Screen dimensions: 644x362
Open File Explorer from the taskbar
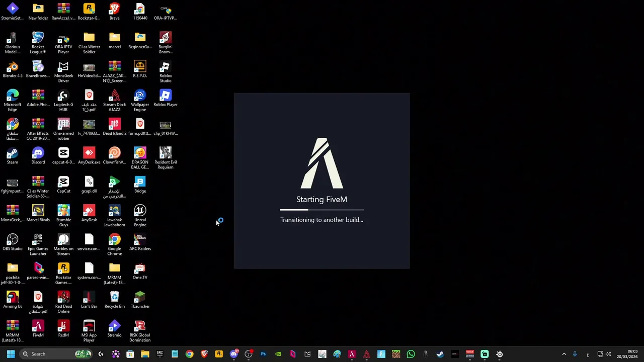pyautogui.click(x=145, y=354)
